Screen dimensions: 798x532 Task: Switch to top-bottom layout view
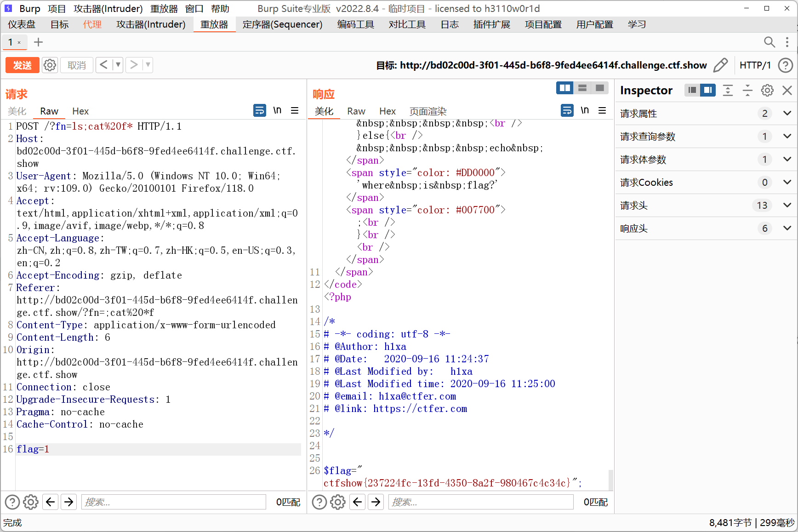[582, 88]
